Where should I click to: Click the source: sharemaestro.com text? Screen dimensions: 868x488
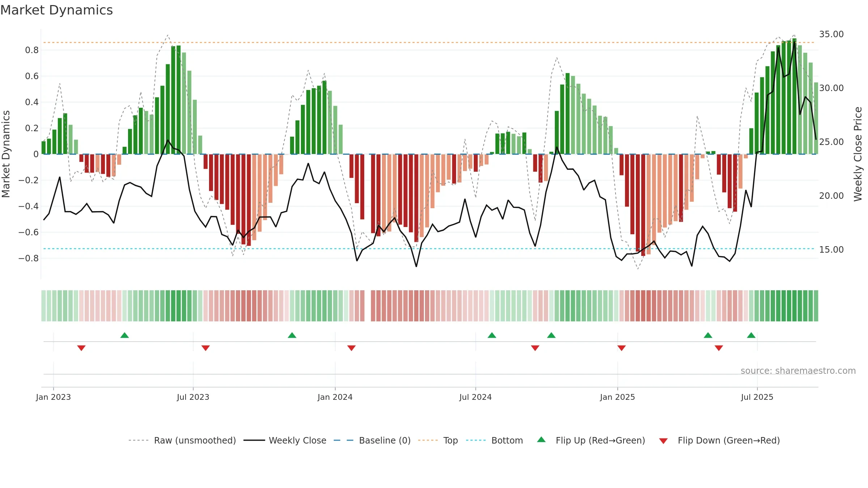[x=798, y=371]
